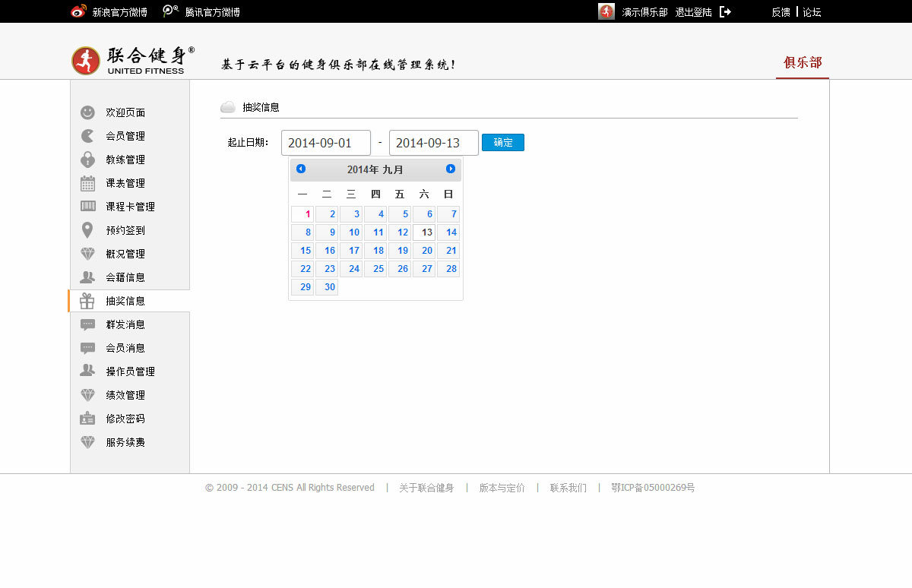Click the barcode icon beside 课程卡管理
Viewport: 912px width, 588px height.
pyautogui.click(x=88, y=207)
